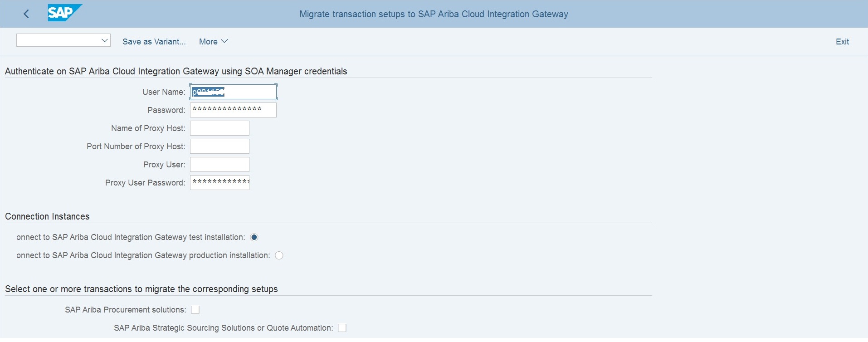Click the Proxy User input field
Viewport: 868px width, 342px height.
(219, 165)
